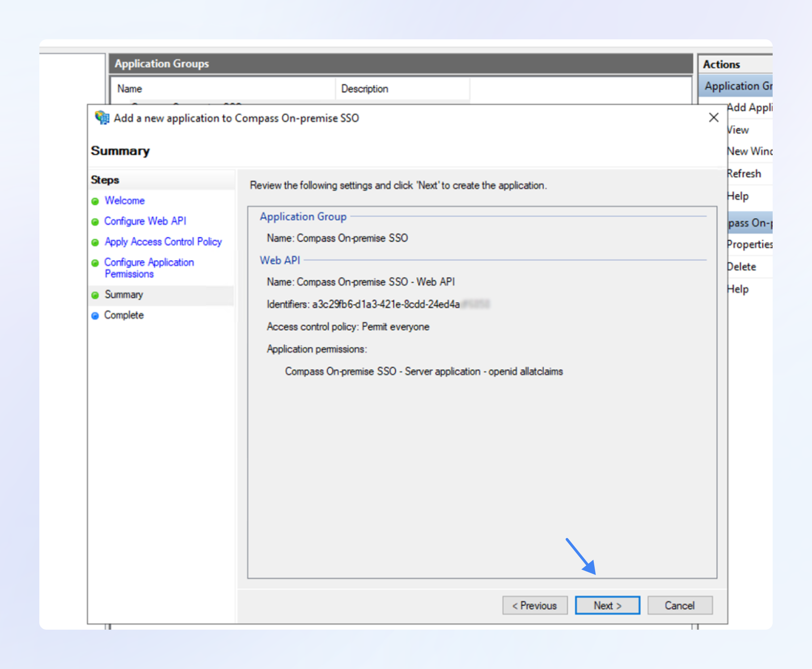Select Delete in Actions pane
812x669 pixels.
(741, 267)
